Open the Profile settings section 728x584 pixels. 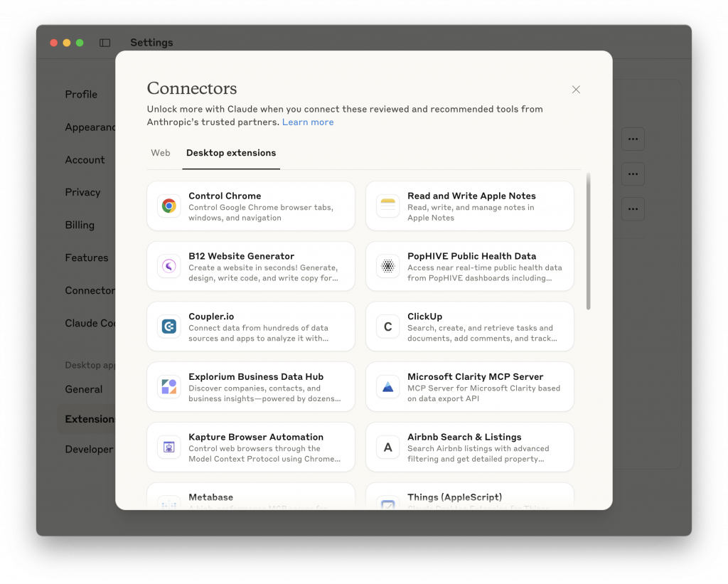point(81,95)
